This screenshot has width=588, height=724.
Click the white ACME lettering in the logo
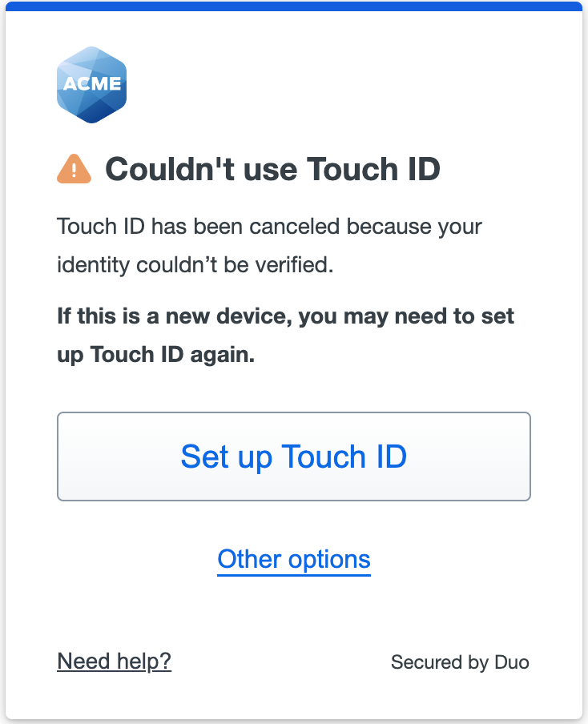pyautogui.click(x=92, y=83)
